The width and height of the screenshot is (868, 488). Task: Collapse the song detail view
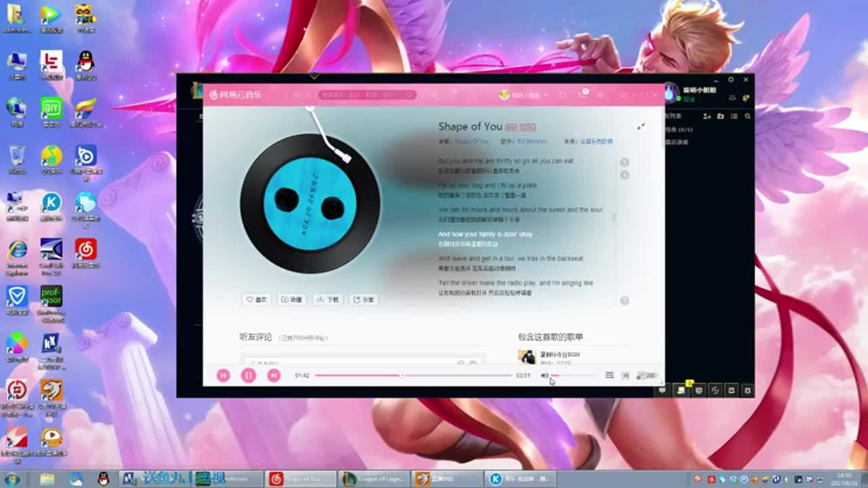pos(641,127)
